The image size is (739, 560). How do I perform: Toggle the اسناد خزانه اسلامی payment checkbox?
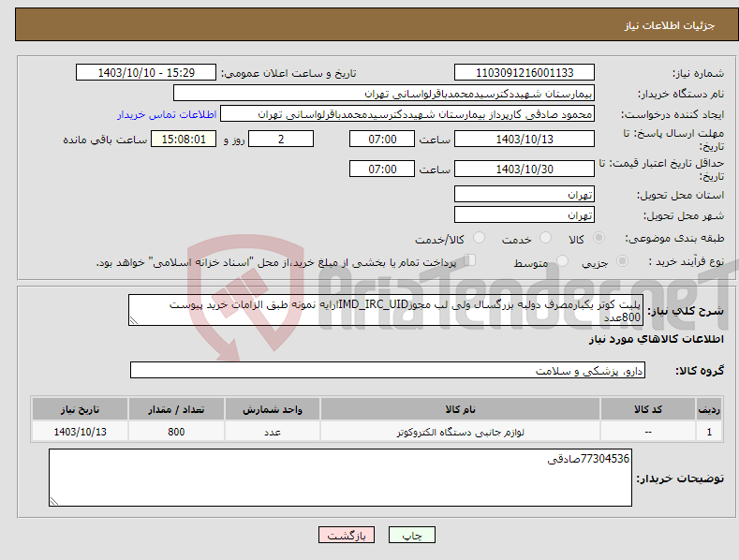tap(470, 259)
